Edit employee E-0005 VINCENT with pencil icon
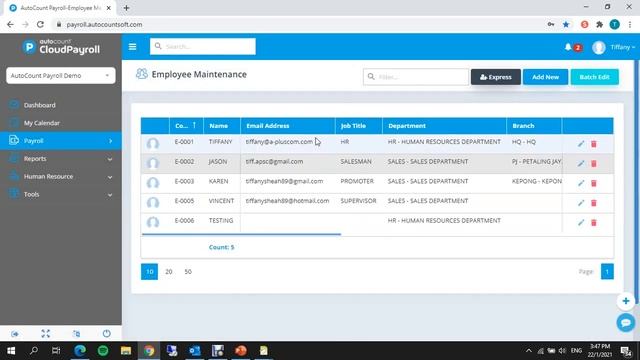 [581, 203]
